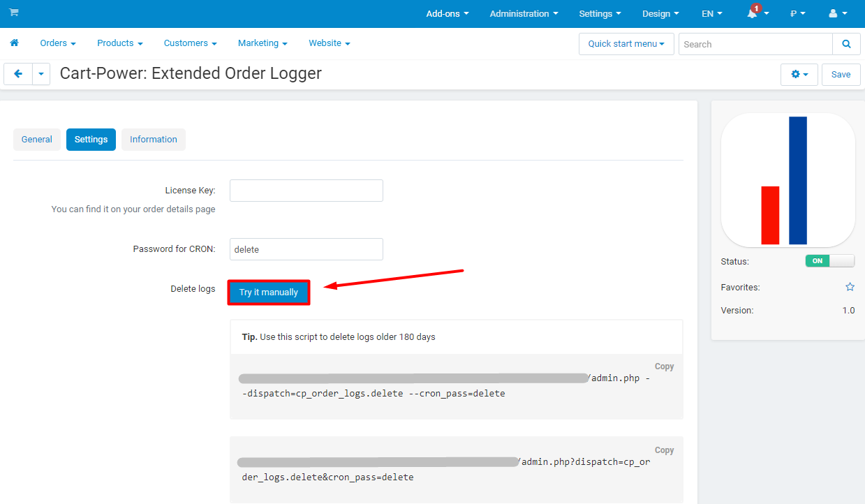Screen dimensions: 865x504
Task: Switch to the General tab
Action: tap(37, 140)
